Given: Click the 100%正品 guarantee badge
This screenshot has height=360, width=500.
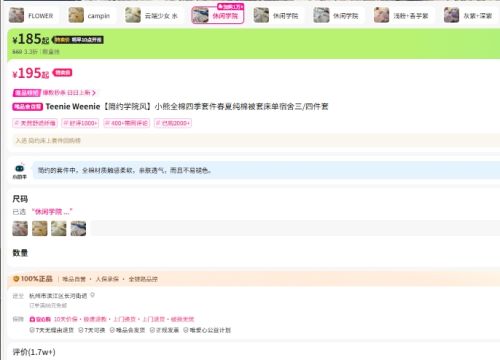Looking at the screenshot, I should click(33, 279).
